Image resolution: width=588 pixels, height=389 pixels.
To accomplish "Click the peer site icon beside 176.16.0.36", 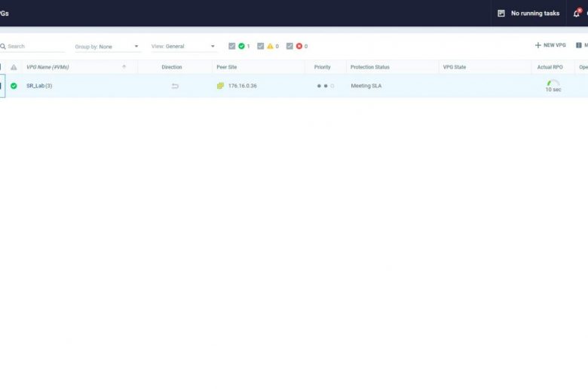I will click(x=220, y=86).
